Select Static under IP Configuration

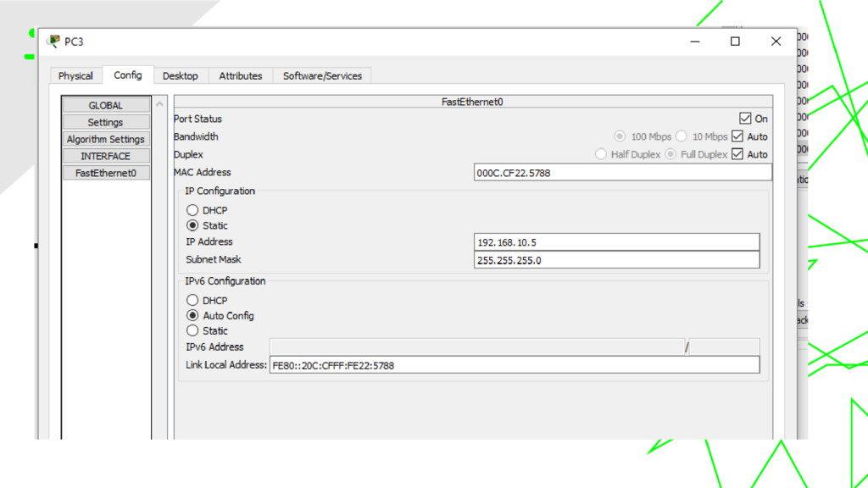point(192,225)
